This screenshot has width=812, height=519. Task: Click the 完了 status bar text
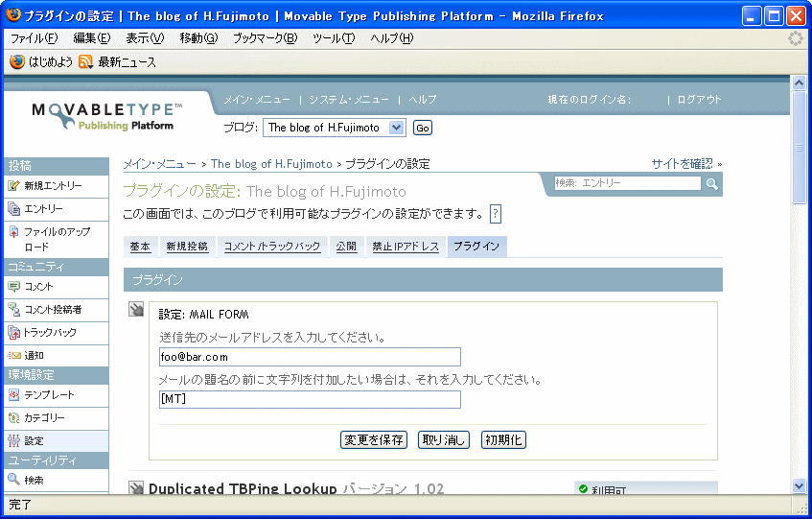pos(20,504)
